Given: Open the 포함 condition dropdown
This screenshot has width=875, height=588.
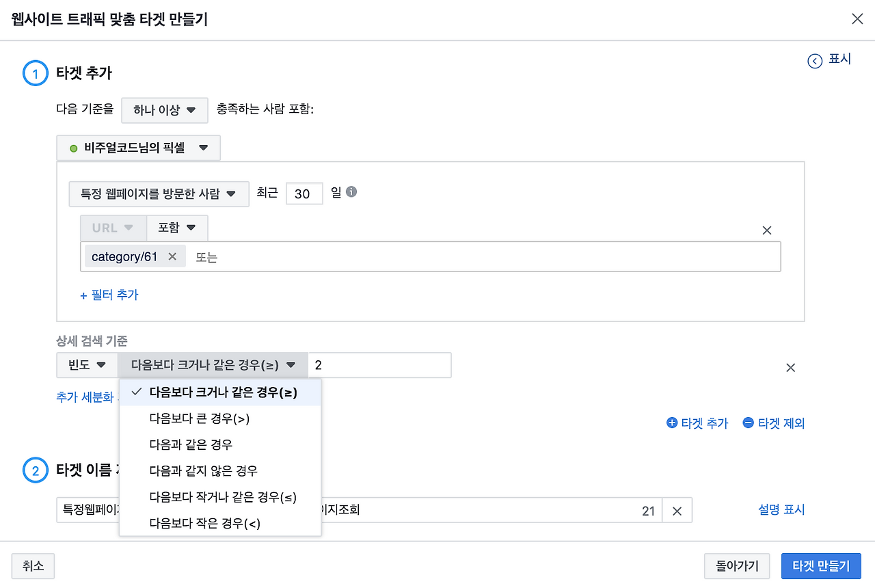Looking at the screenshot, I should (177, 228).
